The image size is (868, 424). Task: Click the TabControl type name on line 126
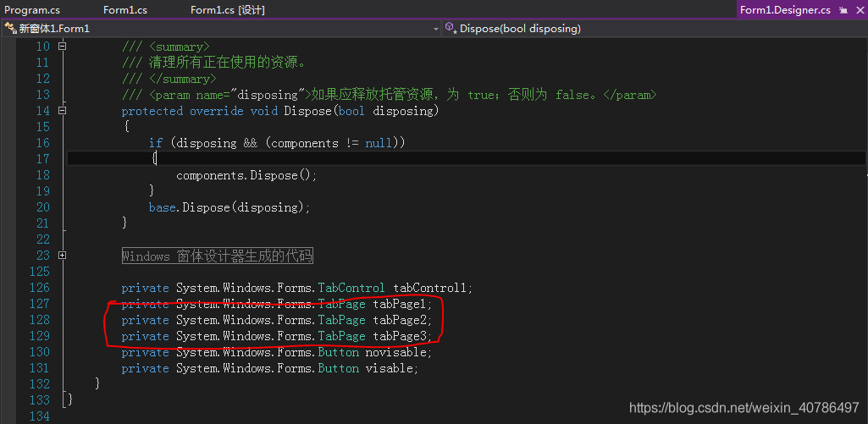(351, 288)
